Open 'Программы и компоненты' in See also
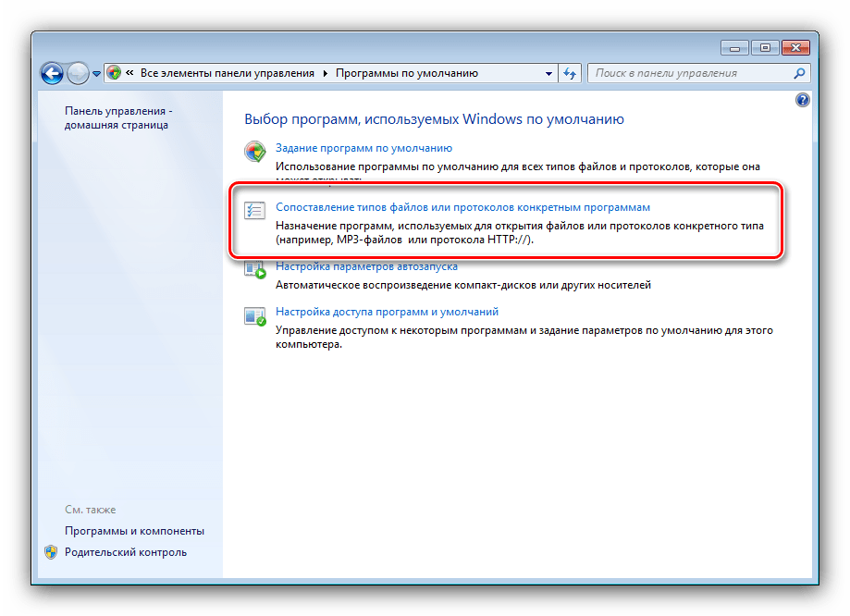 coord(134,531)
